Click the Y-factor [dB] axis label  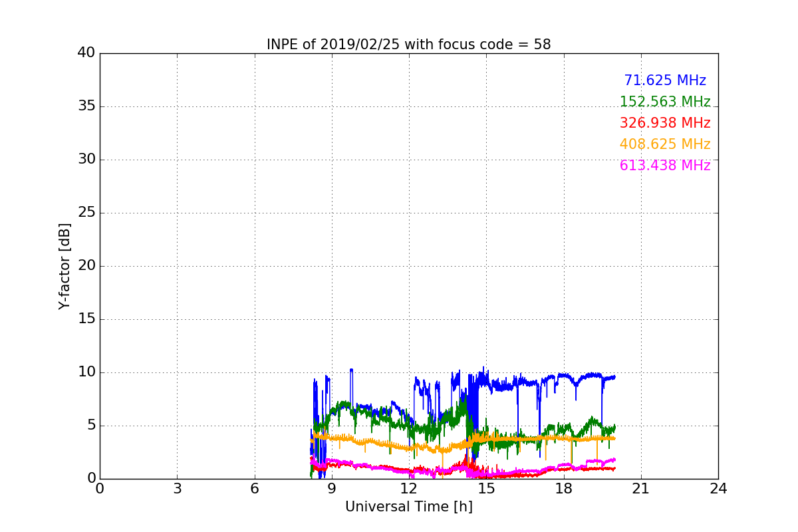[65, 266]
